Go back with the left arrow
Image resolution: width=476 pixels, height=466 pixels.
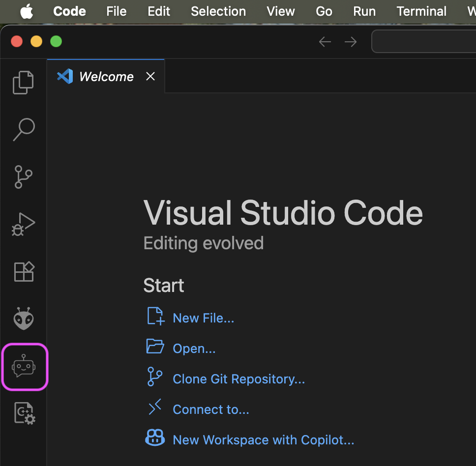(325, 42)
